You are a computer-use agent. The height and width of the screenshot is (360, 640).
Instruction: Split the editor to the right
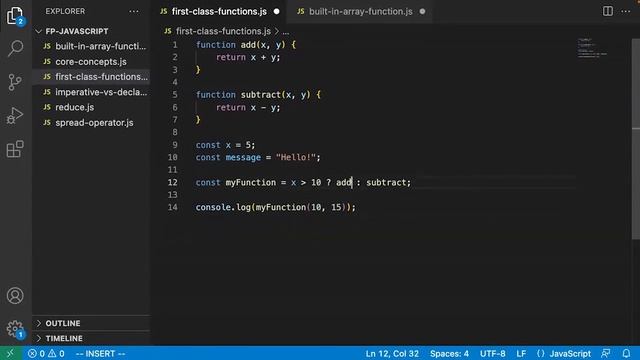pos(608,11)
